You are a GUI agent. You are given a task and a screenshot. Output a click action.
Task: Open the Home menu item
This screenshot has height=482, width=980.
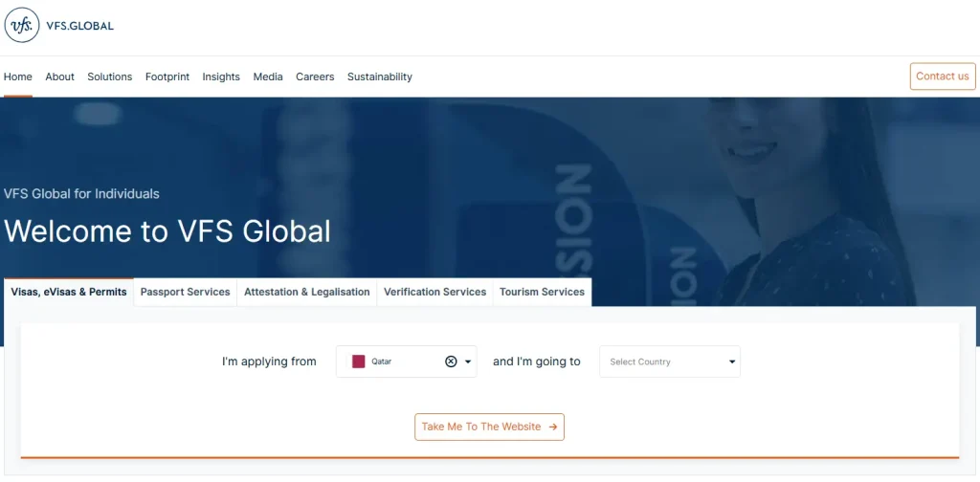coord(18,77)
